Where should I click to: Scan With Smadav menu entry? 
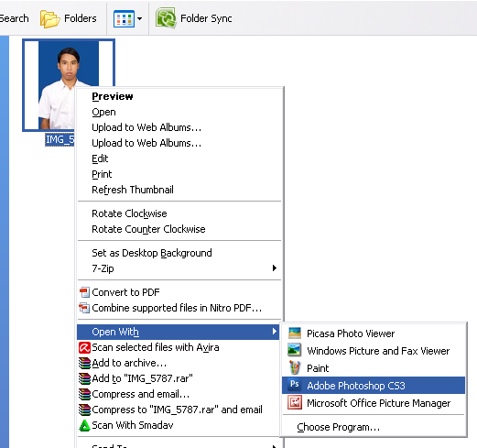[179, 425]
